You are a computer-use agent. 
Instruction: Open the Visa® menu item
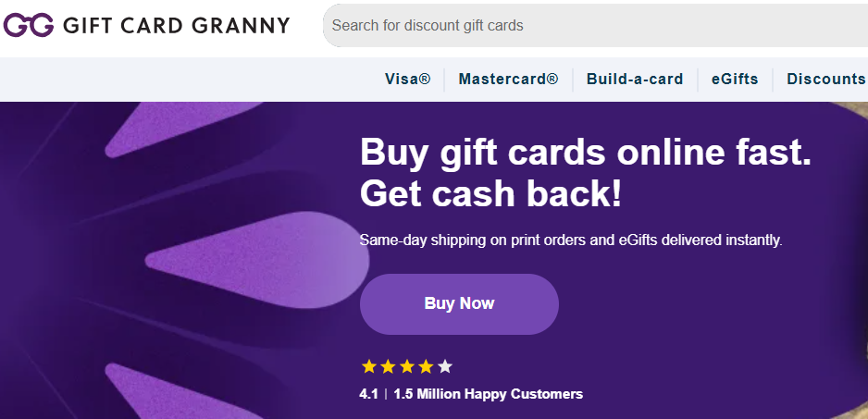tap(407, 79)
